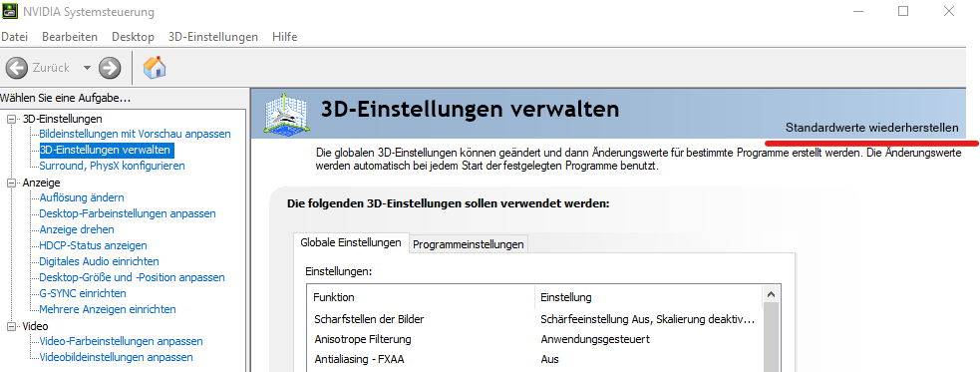Open Desktop-Größe und -Position anpassen

click(x=132, y=277)
